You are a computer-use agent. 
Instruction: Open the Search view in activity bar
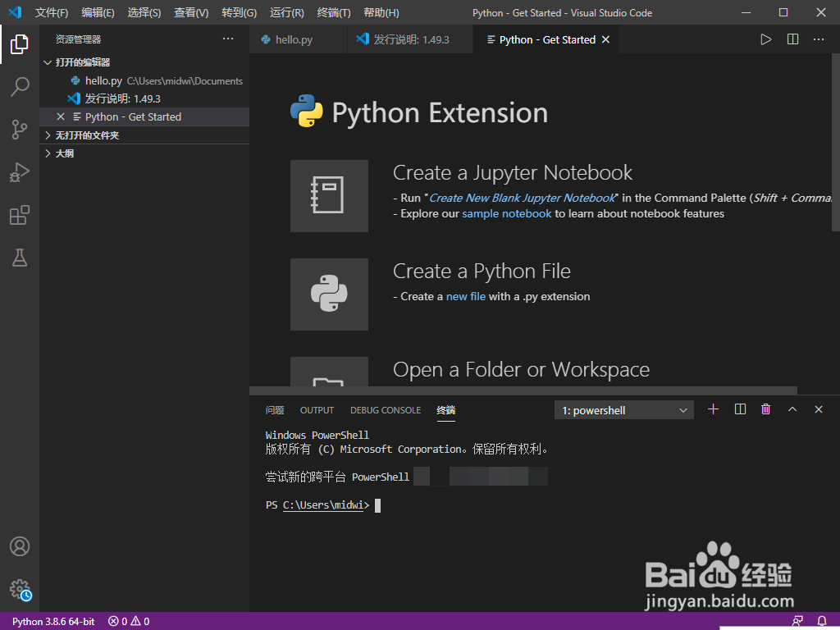pos(20,87)
